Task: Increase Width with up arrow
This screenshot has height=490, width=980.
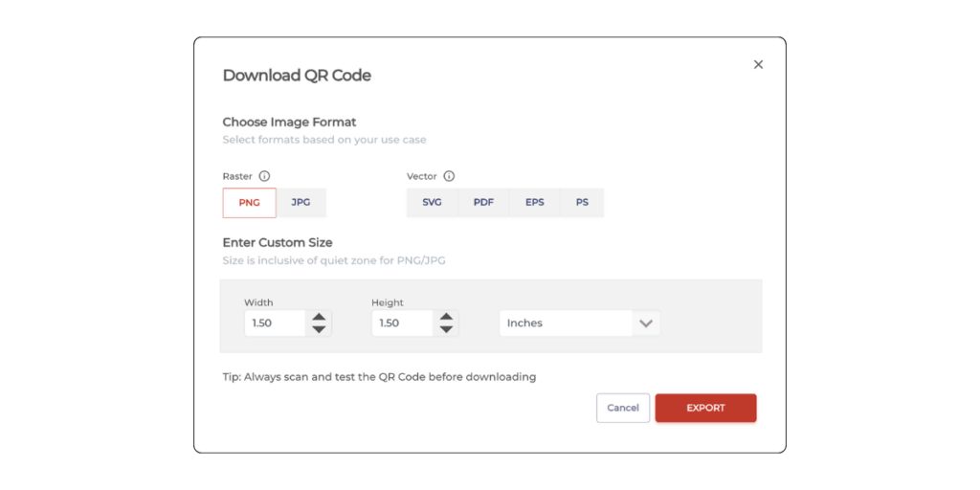Action: click(319, 317)
